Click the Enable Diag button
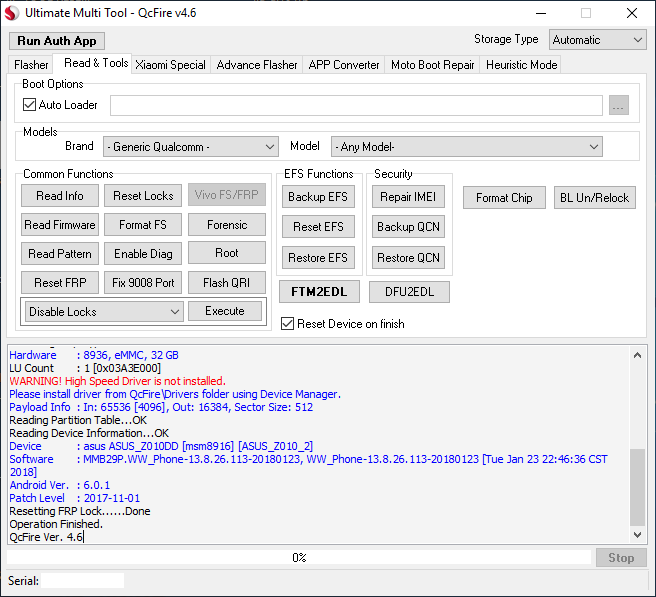This screenshot has width=656, height=597. [143, 254]
